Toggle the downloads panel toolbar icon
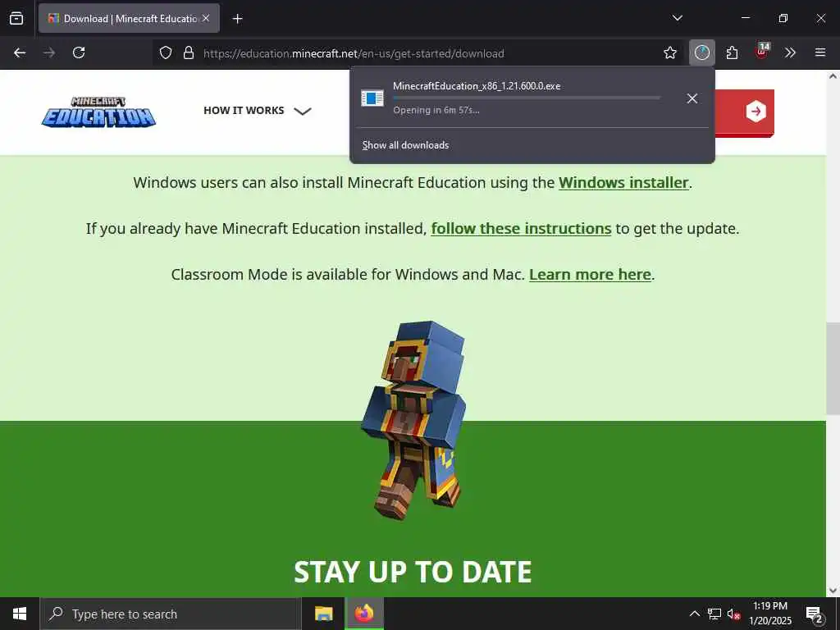840x630 pixels. [702, 52]
